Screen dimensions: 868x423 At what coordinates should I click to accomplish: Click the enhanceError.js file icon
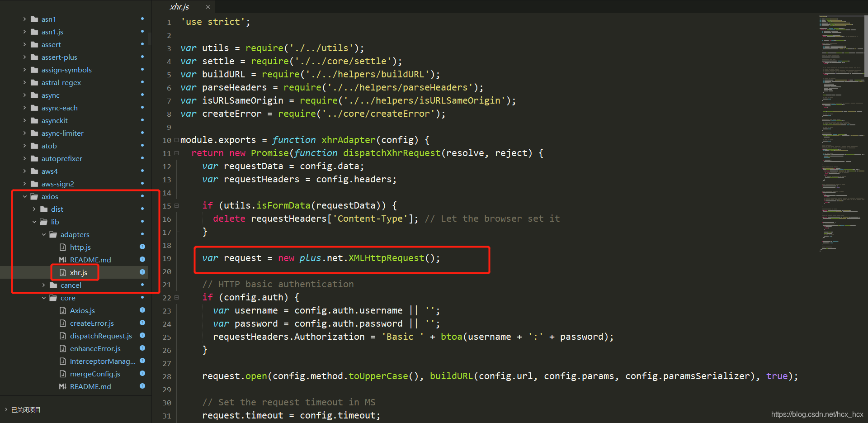[x=63, y=348]
